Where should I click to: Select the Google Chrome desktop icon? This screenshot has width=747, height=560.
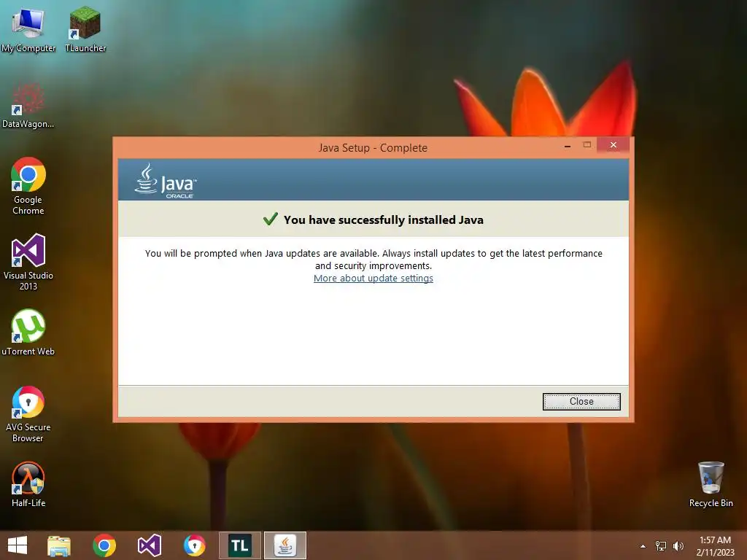(x=28, y=186)
